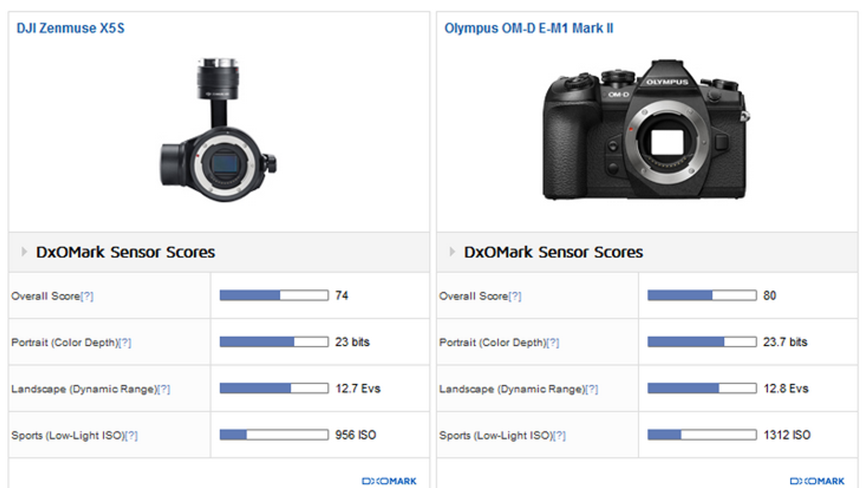Open Overall Score help [?] in Olympus panel
Viewport: 868px width, 488px height.
tap(515, 297)
